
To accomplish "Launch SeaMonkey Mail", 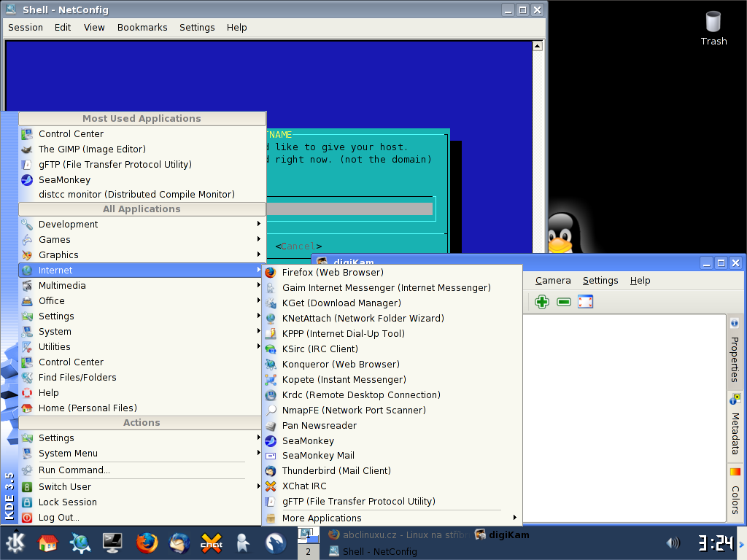I will point(392,455).
